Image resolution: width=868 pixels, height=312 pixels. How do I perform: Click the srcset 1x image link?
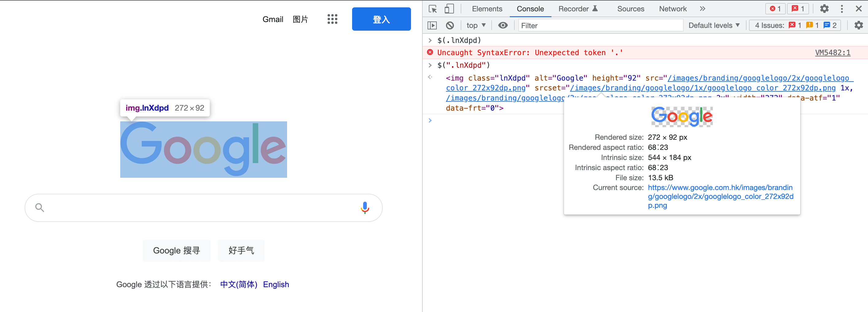click(x=703, y=88)
